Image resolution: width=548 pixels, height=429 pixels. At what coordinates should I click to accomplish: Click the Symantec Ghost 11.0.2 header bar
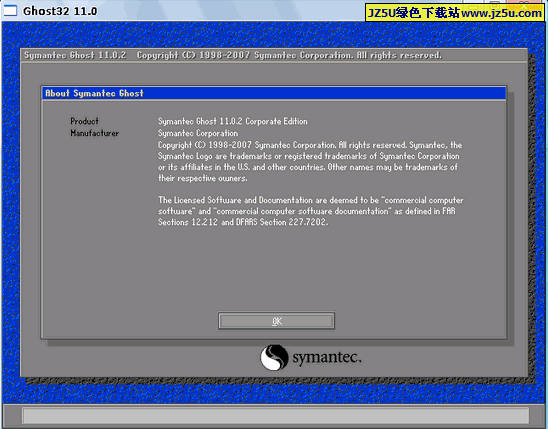[274, 55]
